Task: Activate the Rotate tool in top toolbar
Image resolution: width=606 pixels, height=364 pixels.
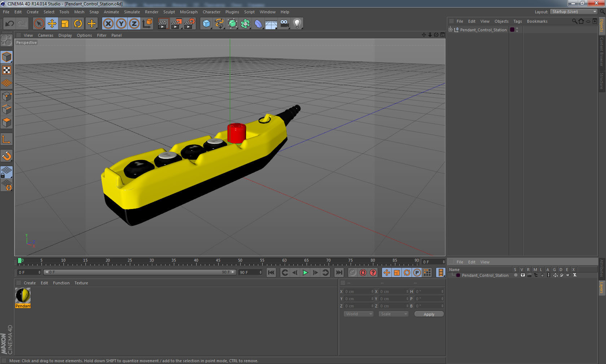Action: (78, 24)
